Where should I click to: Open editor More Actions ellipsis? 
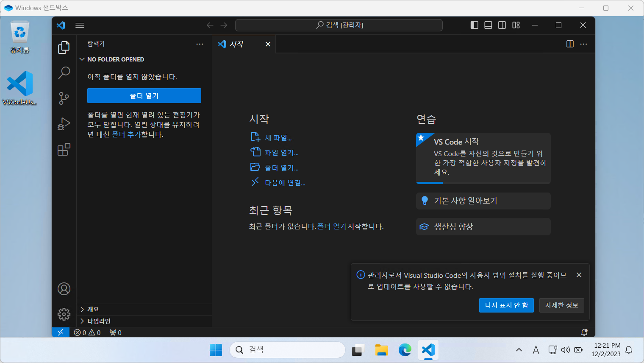[x=584, y=44]
